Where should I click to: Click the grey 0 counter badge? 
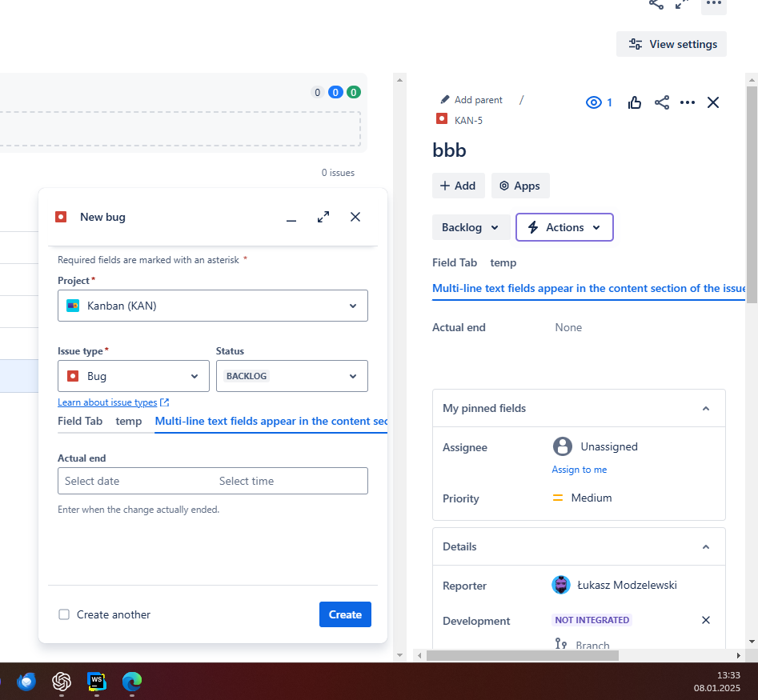pyautogui.click(x=318, y=92)
